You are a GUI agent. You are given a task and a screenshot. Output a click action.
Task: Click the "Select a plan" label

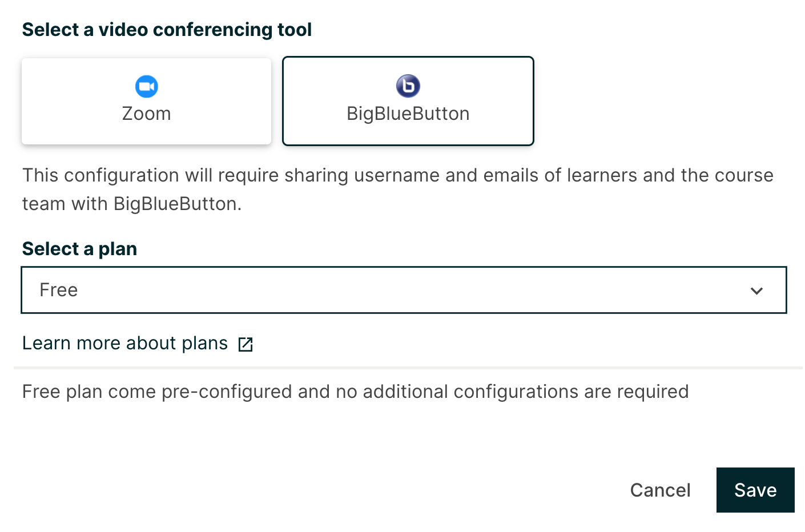point(79,249)
